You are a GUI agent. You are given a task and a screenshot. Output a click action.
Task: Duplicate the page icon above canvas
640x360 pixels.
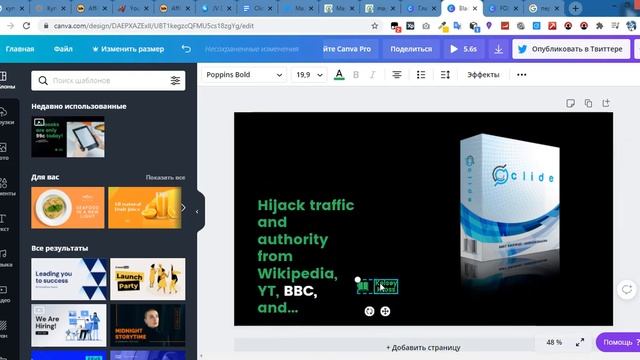point(588,103)
